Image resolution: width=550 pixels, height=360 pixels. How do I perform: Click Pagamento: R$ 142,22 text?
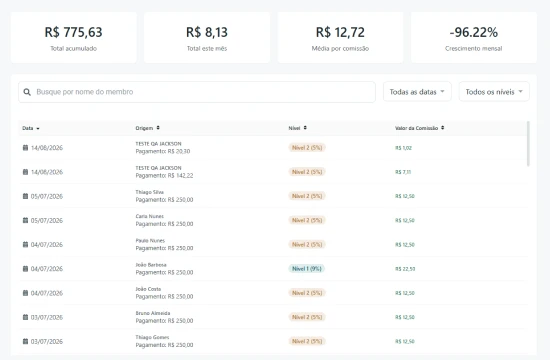pos(164,176)
